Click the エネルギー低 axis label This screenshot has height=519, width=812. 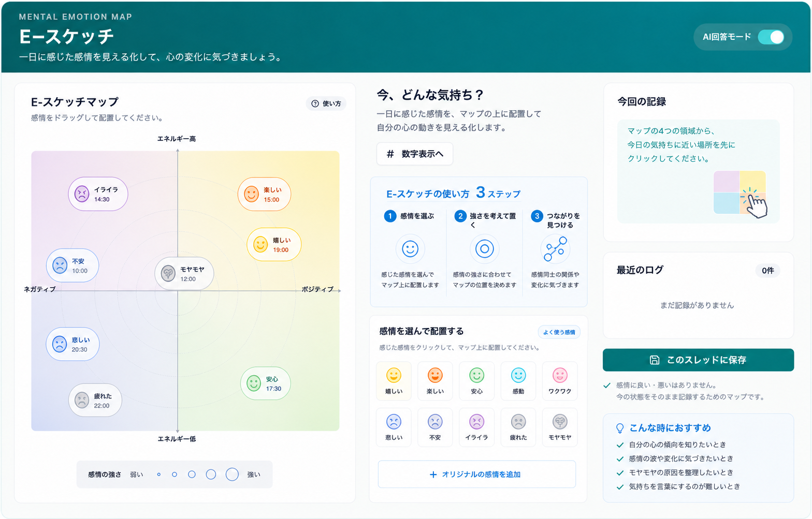177,439
